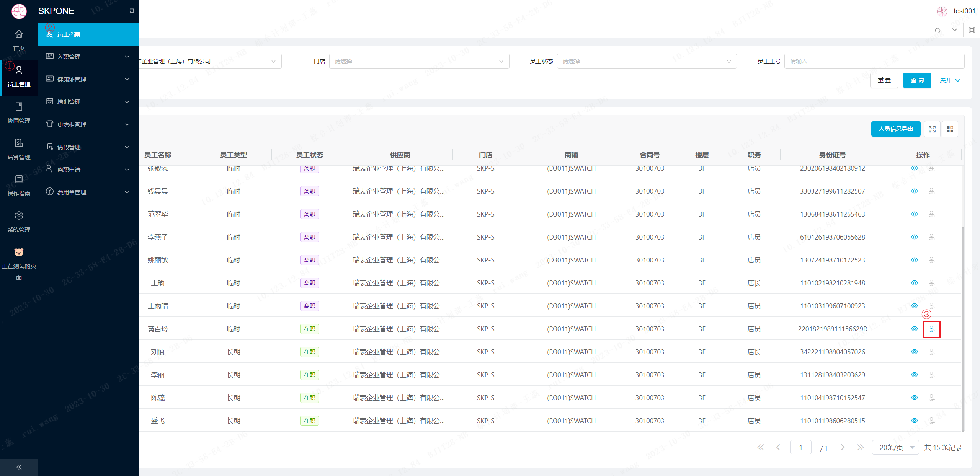Viewport: 980px width, 476px height.
Task: Click the 在职 status tag for 黄百玲
Action: click(309, 329)
